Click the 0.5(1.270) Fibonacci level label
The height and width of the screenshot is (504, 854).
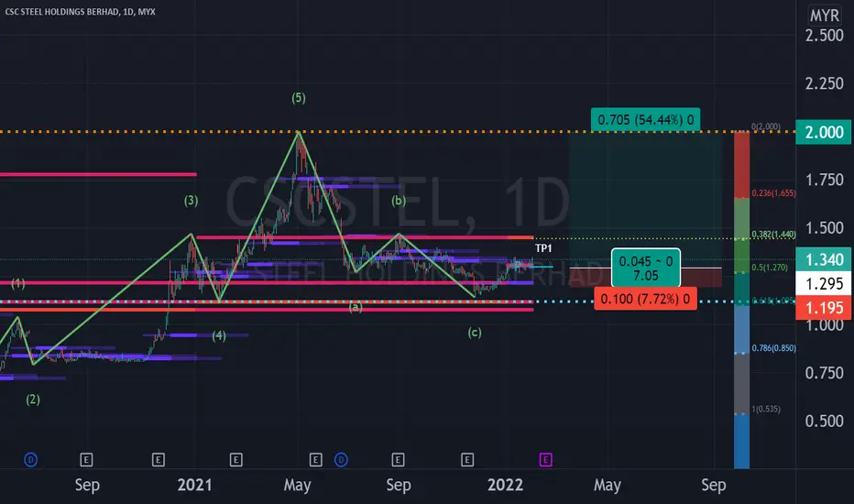[770, 268]
